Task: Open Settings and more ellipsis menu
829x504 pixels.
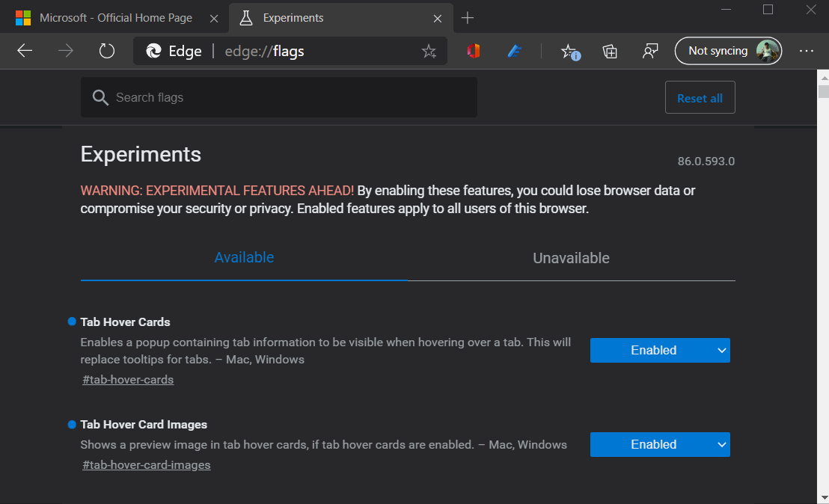Action: 807,51
